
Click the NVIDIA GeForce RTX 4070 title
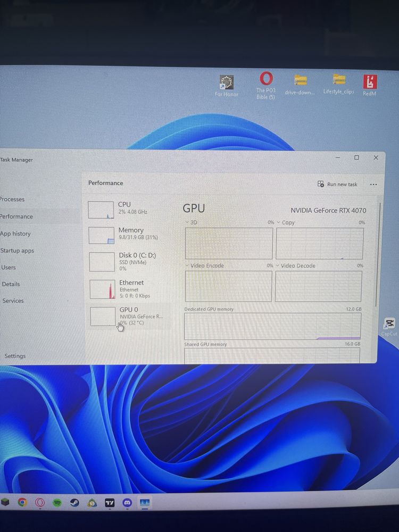pyautogui.click(x=328, y=210)
